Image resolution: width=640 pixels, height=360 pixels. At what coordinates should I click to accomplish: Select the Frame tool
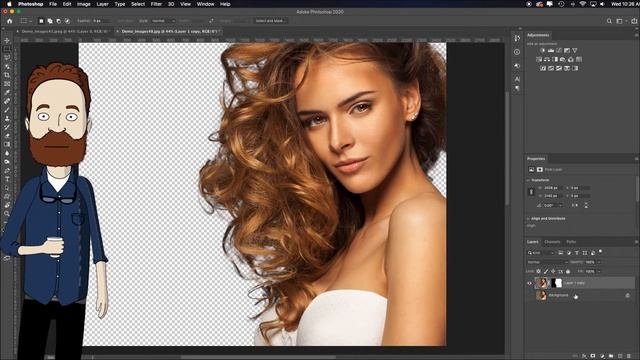7,84
